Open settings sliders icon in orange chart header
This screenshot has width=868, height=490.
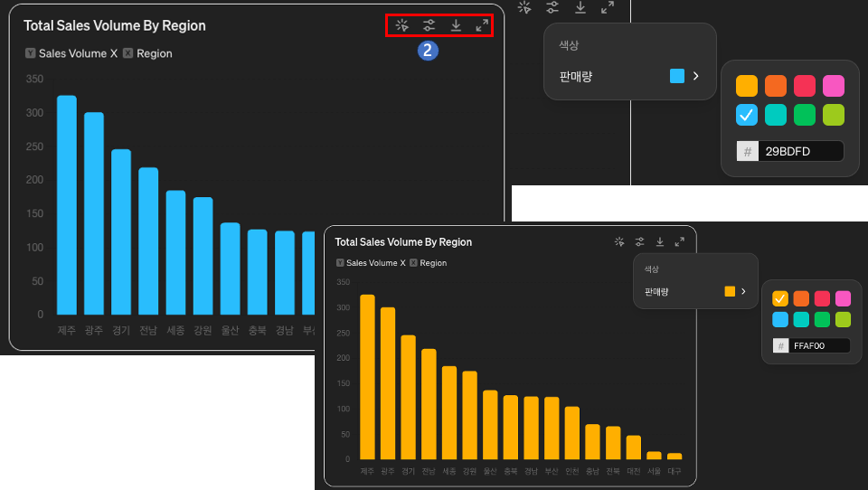click(x=639, y=241)
